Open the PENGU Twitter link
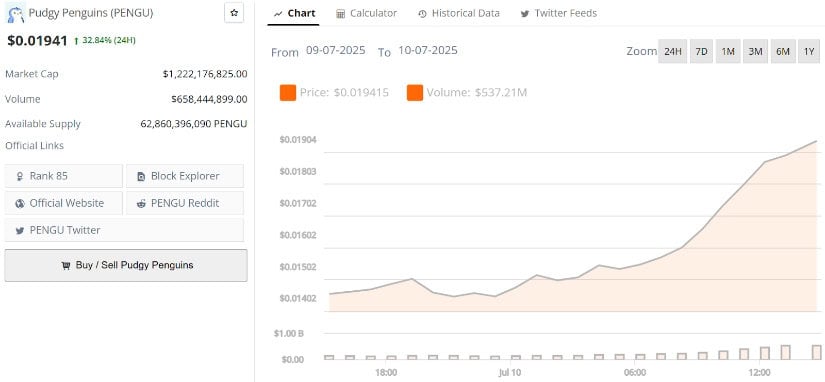This screenshot has height=382, width=825. (124, 230)
